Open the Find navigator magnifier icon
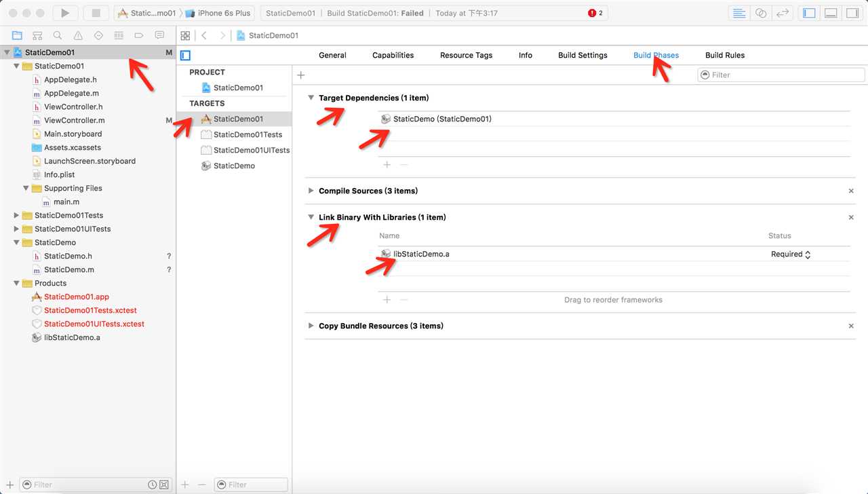 tap(58, 35)
